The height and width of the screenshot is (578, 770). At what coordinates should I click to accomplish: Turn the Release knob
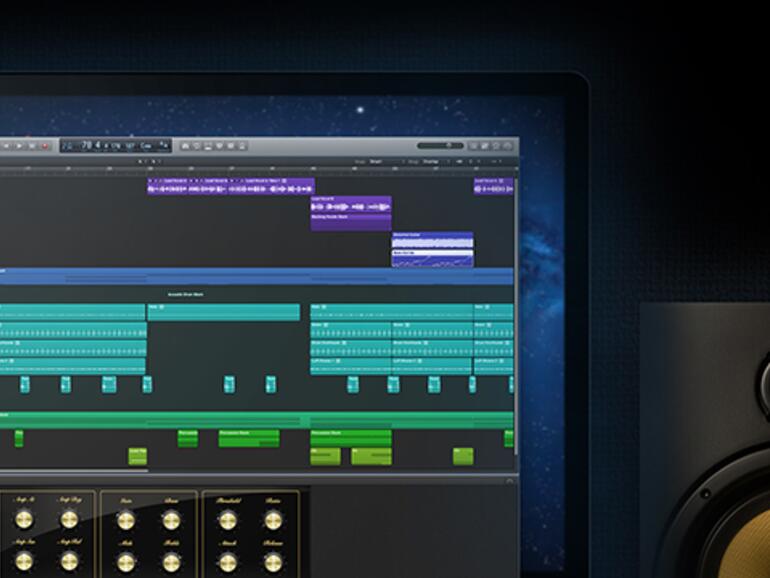(273, 563)
